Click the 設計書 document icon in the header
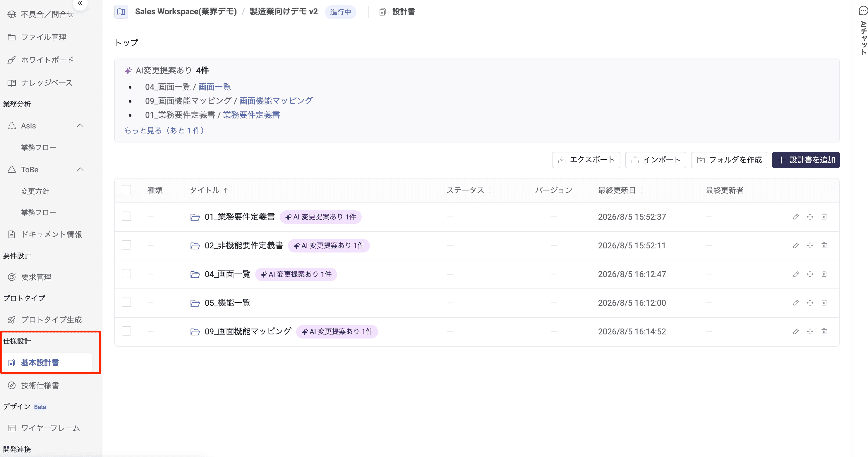The width and height of the screenshot is (868, 457). coord(382,12)
